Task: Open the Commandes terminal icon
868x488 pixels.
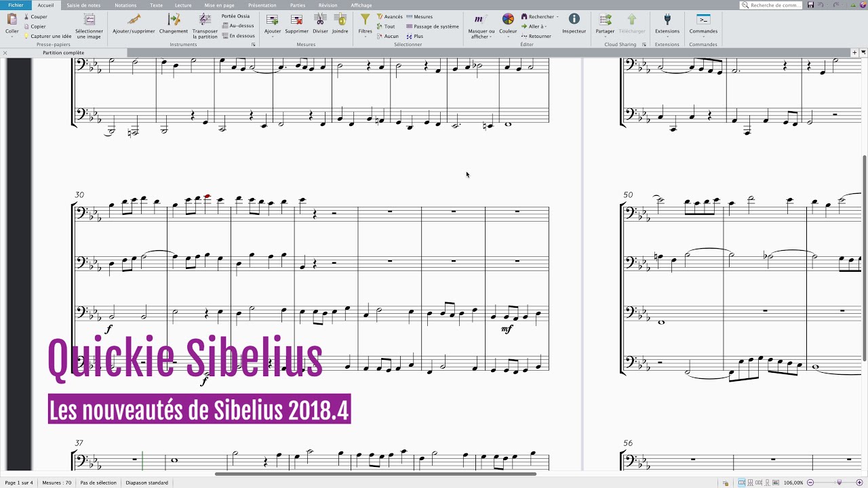Action: (703, 20)
